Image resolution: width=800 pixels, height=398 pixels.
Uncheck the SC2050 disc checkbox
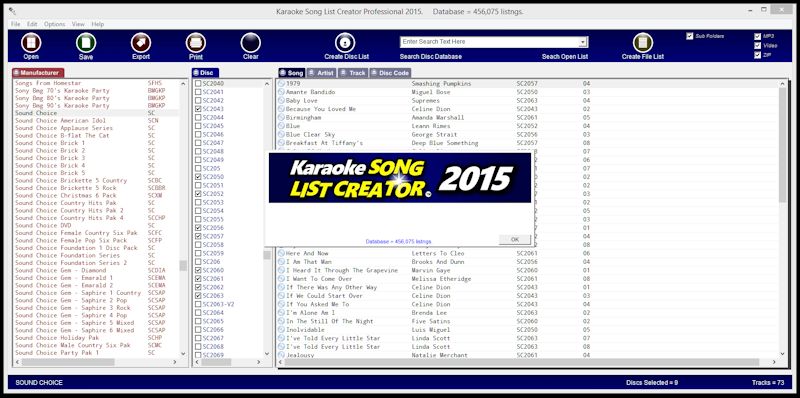tap(198, 177)
